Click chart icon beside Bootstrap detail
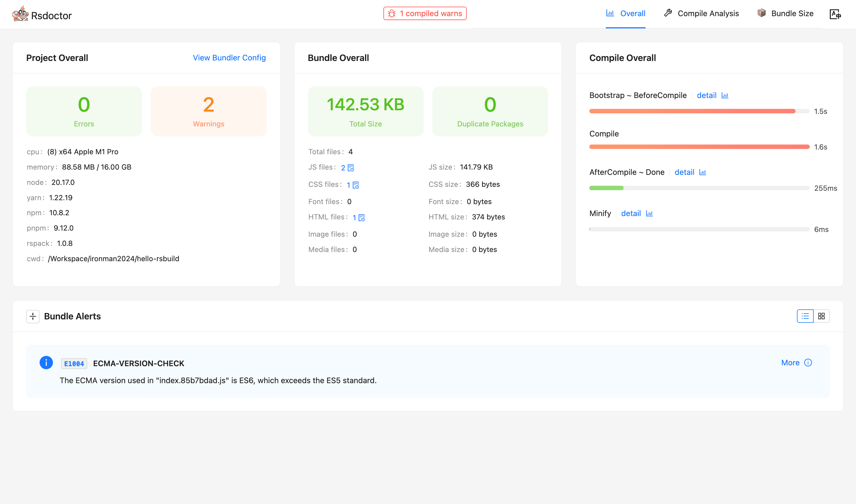The height and width of the screenshot is (504, 856). coord(725,96)
